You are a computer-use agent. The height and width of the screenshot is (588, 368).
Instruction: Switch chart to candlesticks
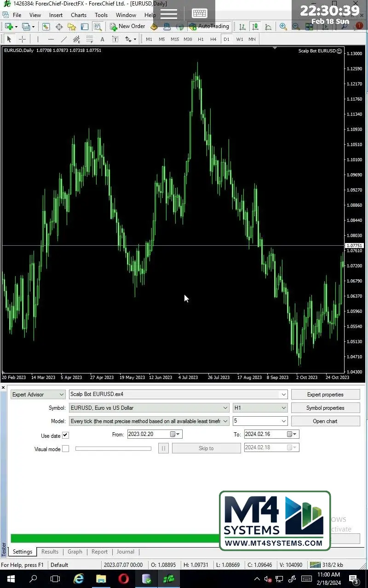click(255, 27)
